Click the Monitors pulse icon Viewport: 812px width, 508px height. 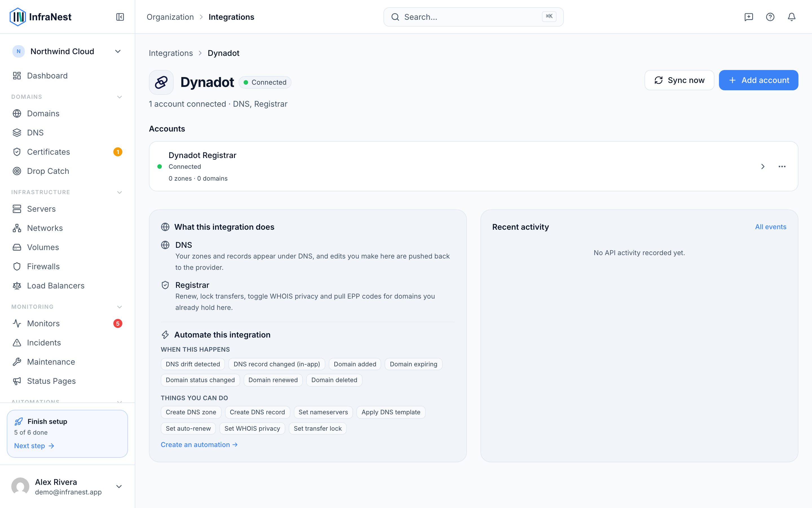click(x=17, y=323)
